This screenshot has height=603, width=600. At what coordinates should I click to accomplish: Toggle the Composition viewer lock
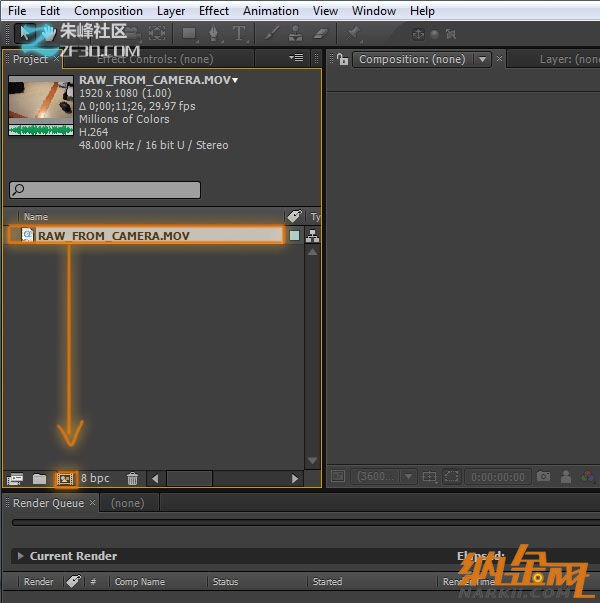pyautogui.click(x=342, y=59)
